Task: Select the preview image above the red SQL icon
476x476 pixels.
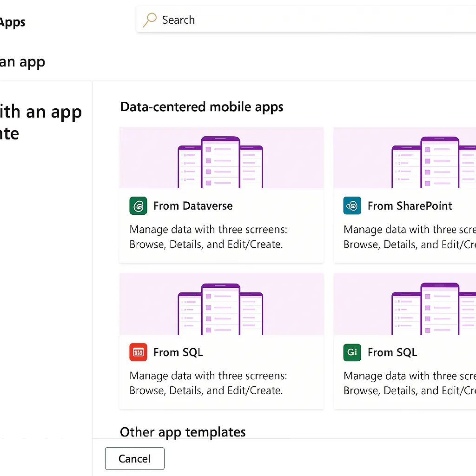Action: pyautogui.click(x=221, y=304)
